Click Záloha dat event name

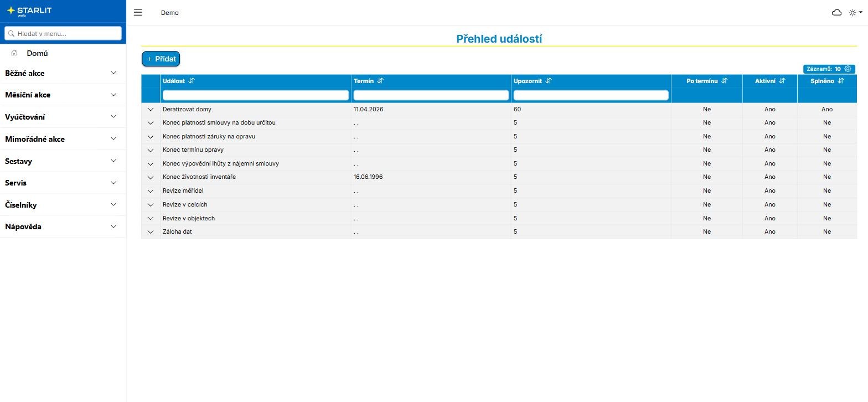click(x=177, y=232)
